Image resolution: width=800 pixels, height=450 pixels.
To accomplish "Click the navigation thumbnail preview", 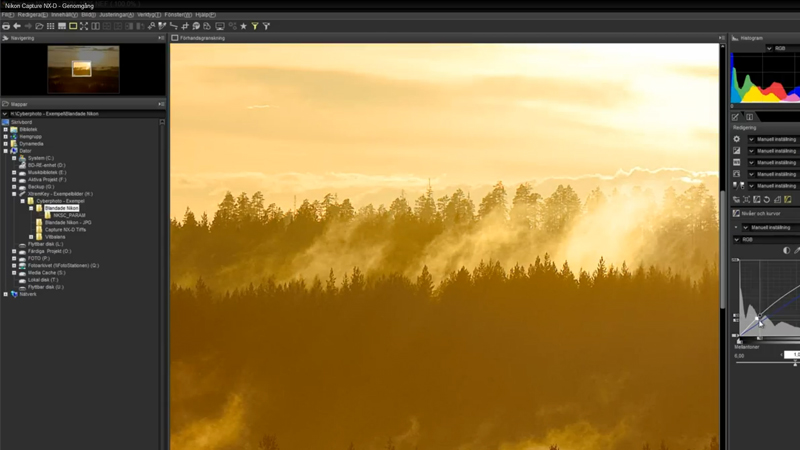I will coord(82,69).
